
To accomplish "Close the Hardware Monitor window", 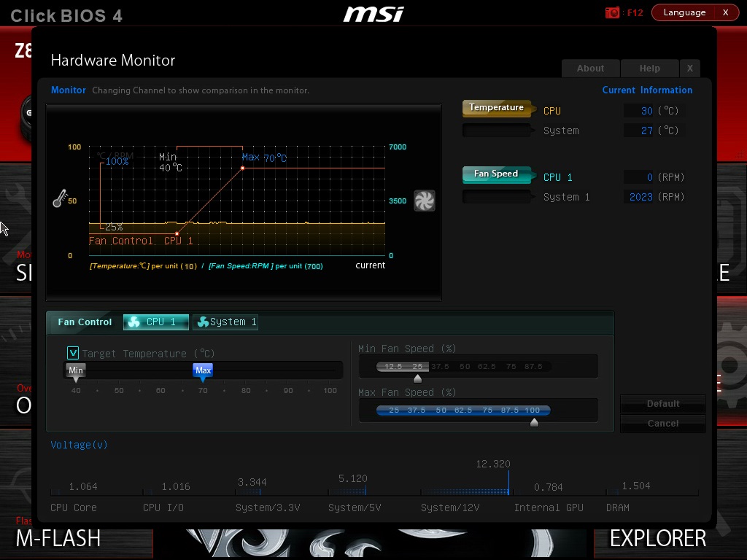I will pyautogui.click(x=690, y=68).
